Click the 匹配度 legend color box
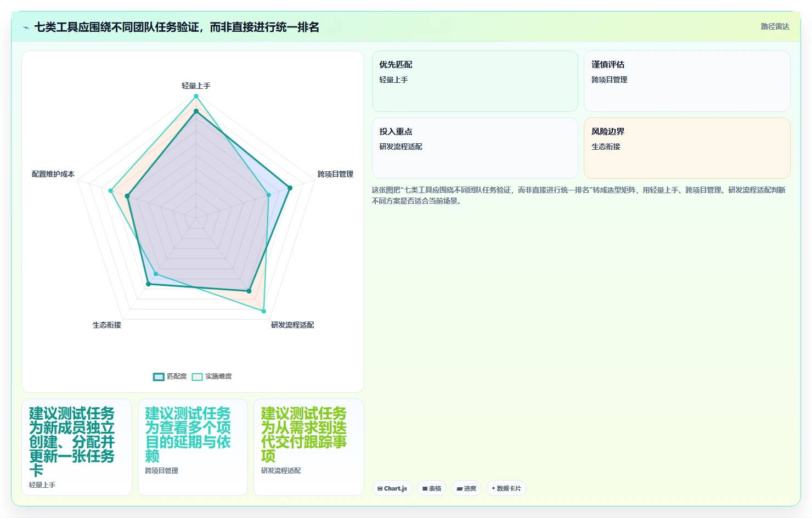Screen dimensions: 812x518 159,376
